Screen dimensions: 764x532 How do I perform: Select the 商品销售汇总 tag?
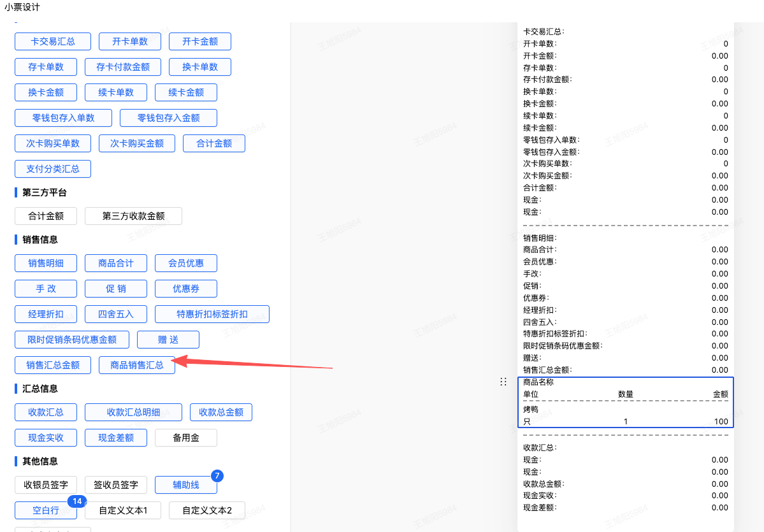137,365
